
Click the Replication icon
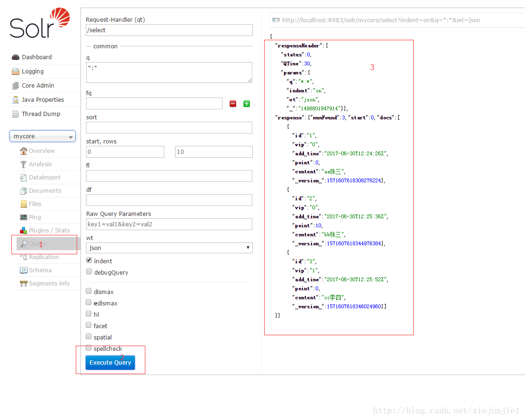pos(24,257)
